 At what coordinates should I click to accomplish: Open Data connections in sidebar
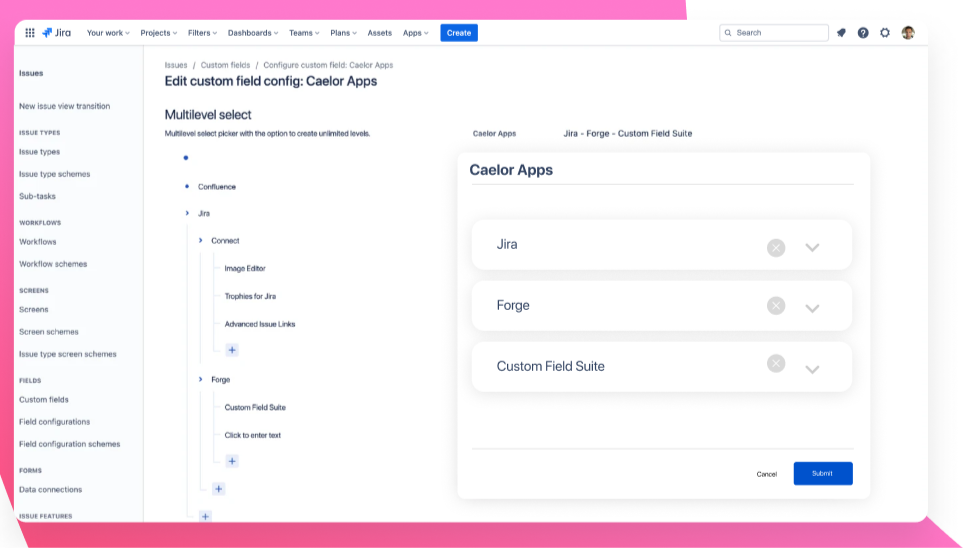50,489
